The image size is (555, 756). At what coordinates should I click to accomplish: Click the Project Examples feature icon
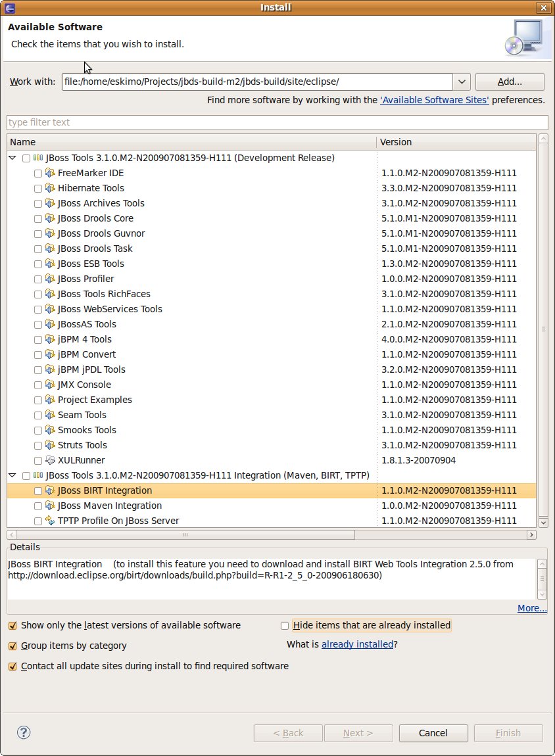(50, 399)
